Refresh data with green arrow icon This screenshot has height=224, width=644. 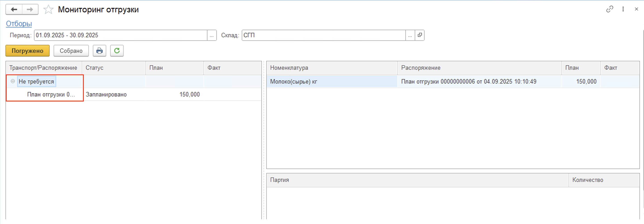(117, 51)
